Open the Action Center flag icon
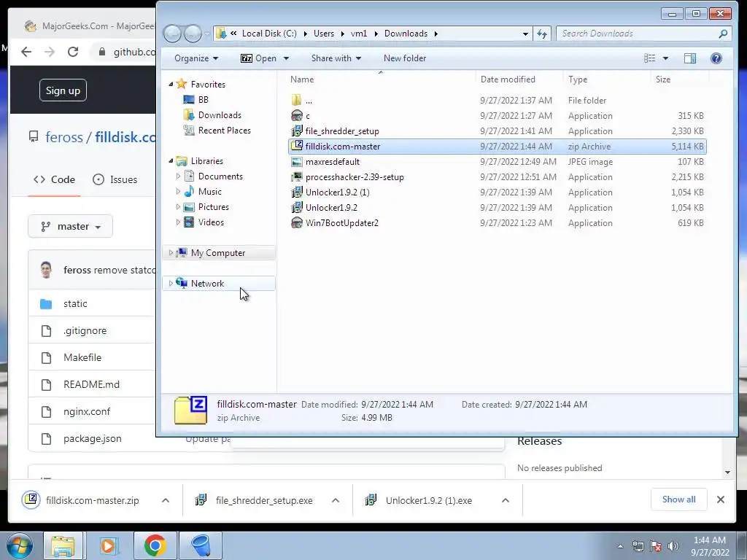The image size is (747, 560). coord(656,546)
